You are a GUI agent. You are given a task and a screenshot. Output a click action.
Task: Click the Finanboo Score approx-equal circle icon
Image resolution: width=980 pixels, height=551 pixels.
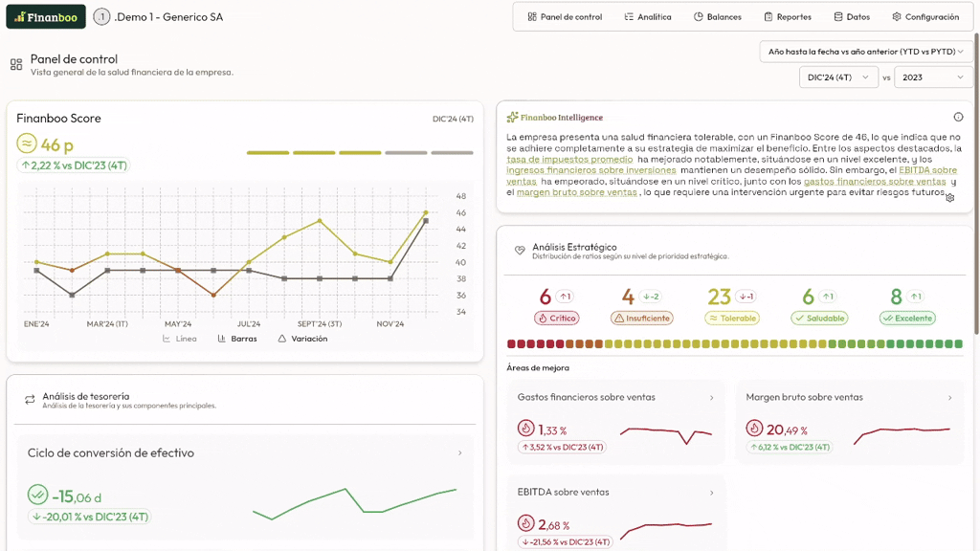pyautogui.click(x=27, y=143)
